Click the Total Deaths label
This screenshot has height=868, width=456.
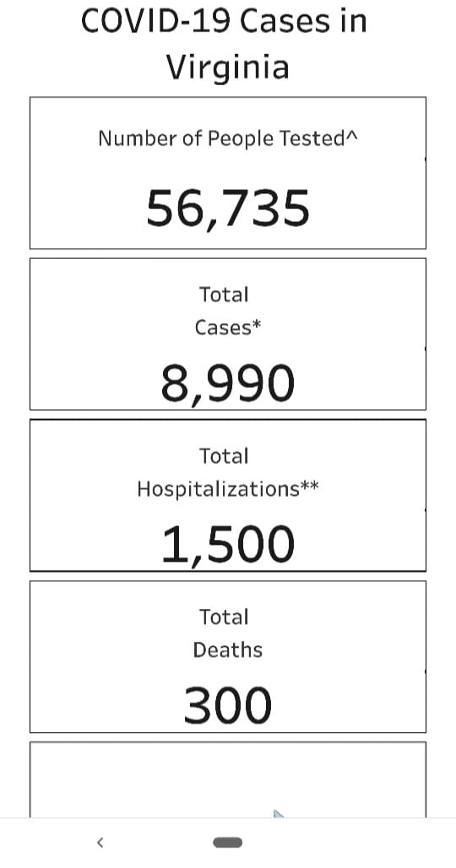tap(228, 633)
